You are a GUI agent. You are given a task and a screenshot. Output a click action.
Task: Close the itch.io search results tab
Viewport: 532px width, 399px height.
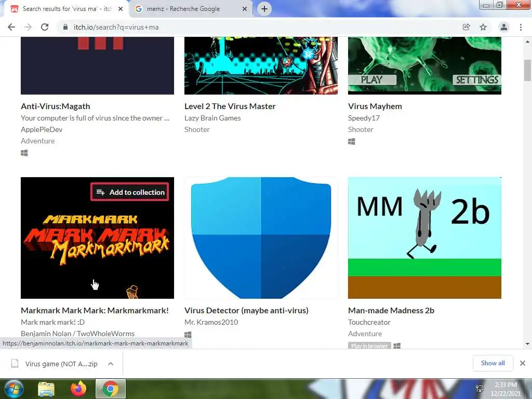click(121, 9)
